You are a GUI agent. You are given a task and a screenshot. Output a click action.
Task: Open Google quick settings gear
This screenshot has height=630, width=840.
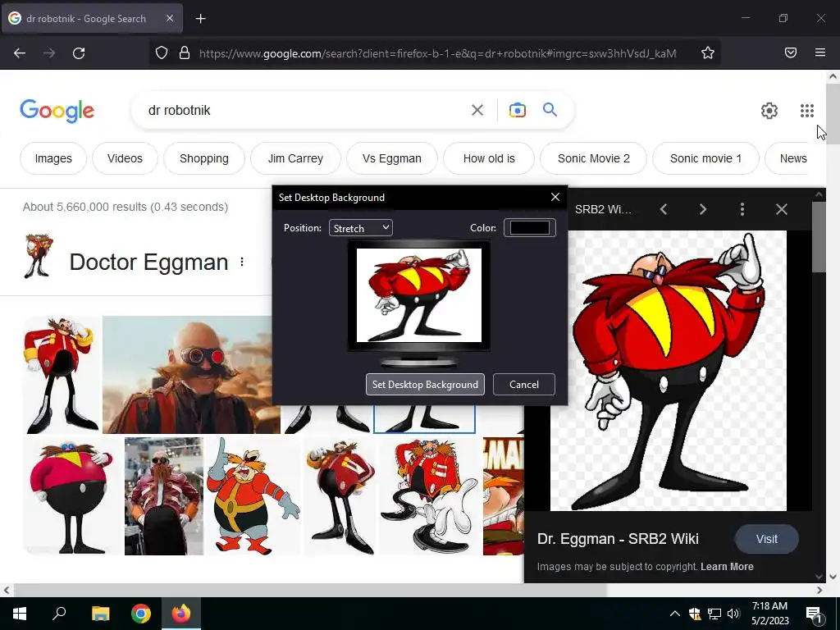[x=769, y=111]
